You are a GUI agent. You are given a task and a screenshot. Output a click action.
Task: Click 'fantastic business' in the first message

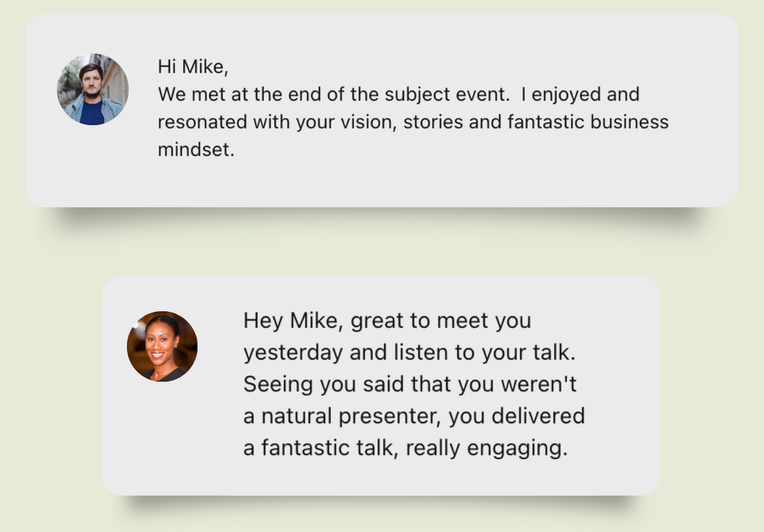pos(588,122)
